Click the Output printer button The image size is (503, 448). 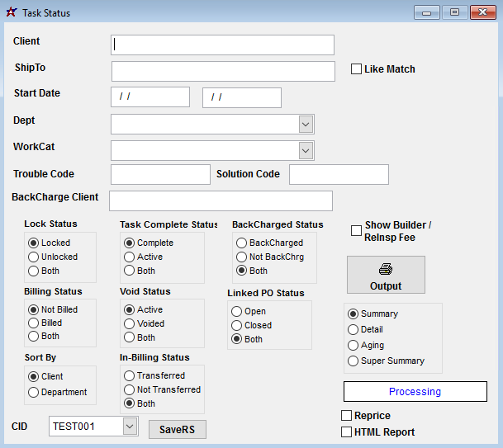[386, 275]
